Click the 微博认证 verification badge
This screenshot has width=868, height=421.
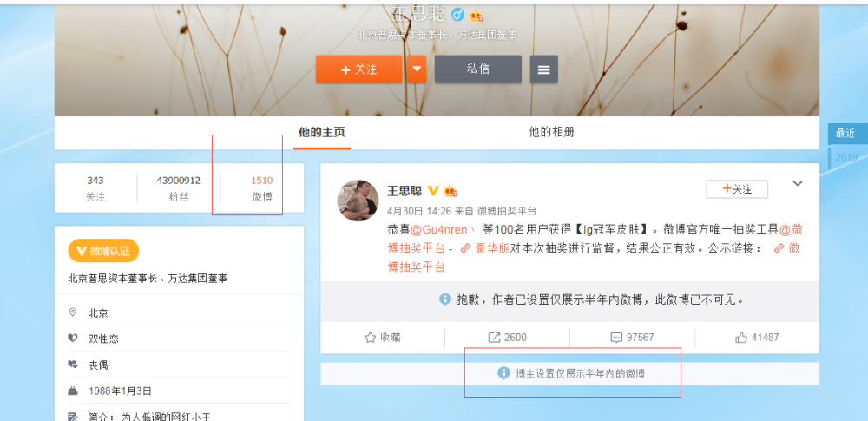click(103, 251)
